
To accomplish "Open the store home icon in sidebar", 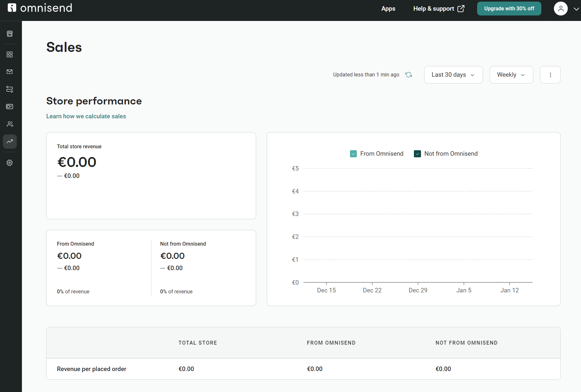I will (10, 34).
